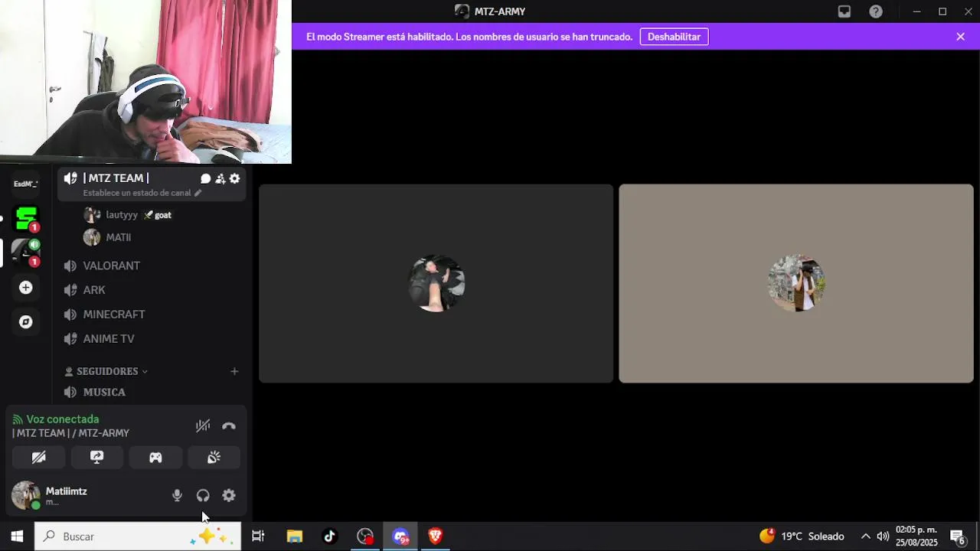Open Brave browser from the taskbar
Image resolution: width=980 pixels, height=551 pixels.
[436, 536]
